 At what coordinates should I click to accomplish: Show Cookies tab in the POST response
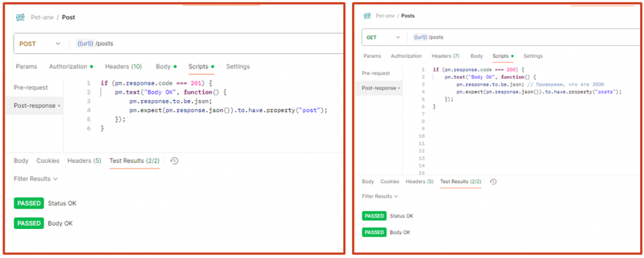click(x=48, y=161)
